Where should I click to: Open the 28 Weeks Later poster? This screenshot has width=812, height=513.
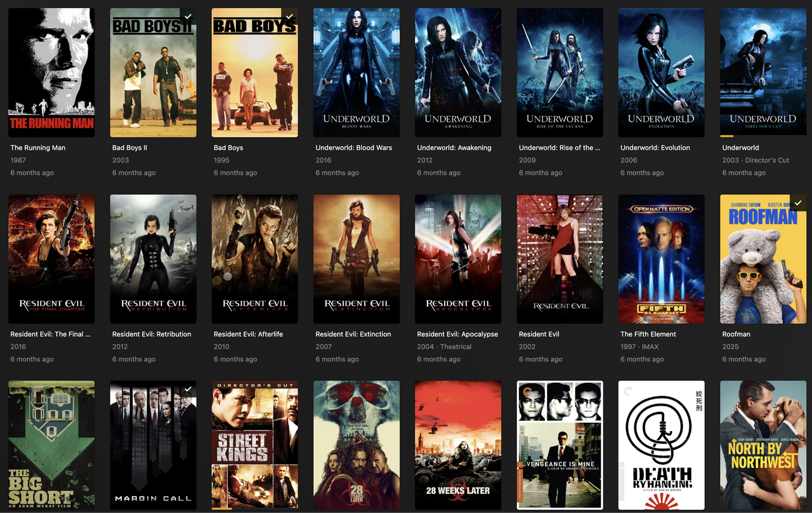[x=458, y=445]
